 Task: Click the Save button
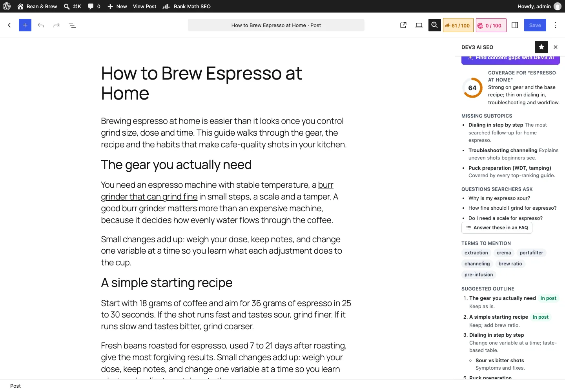(x=535, y=25)
